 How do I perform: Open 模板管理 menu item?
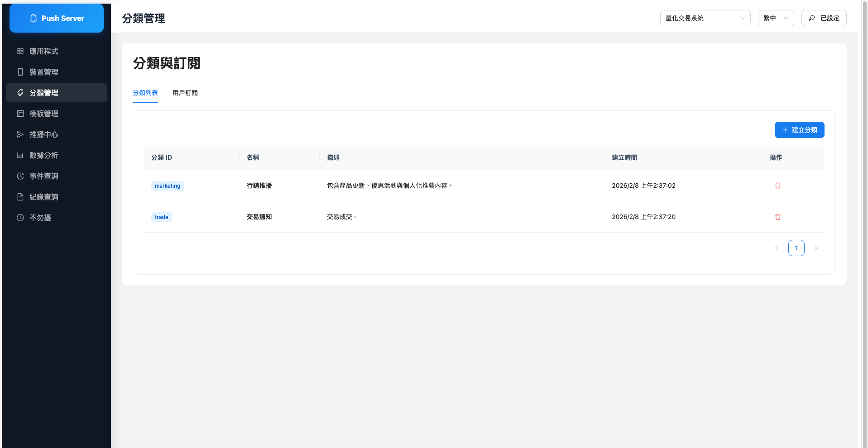pos(57,114)
